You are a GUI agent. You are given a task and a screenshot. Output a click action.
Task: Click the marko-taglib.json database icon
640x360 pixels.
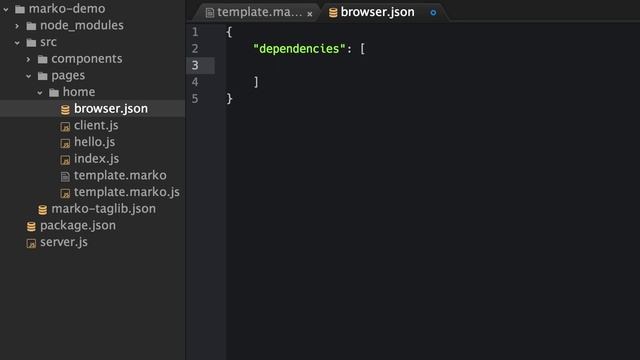pyautogui.click(x=42, y=210)
